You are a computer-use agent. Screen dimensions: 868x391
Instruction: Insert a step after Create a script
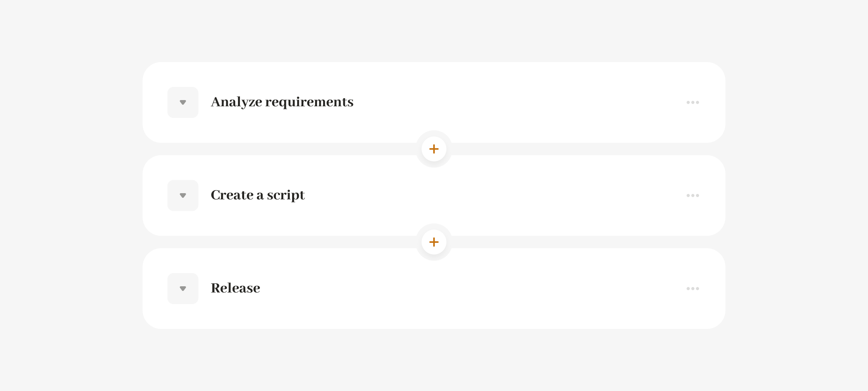434,242
